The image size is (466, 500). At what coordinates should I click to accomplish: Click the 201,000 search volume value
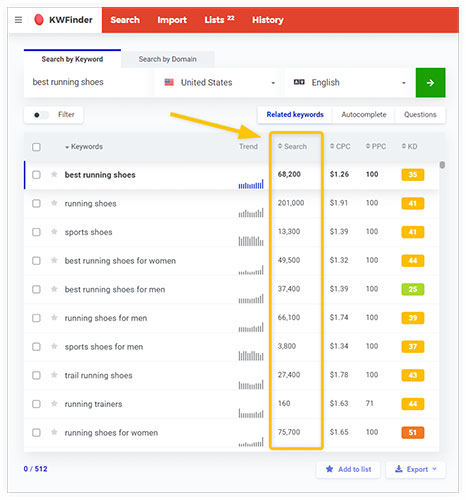(291, 203)
